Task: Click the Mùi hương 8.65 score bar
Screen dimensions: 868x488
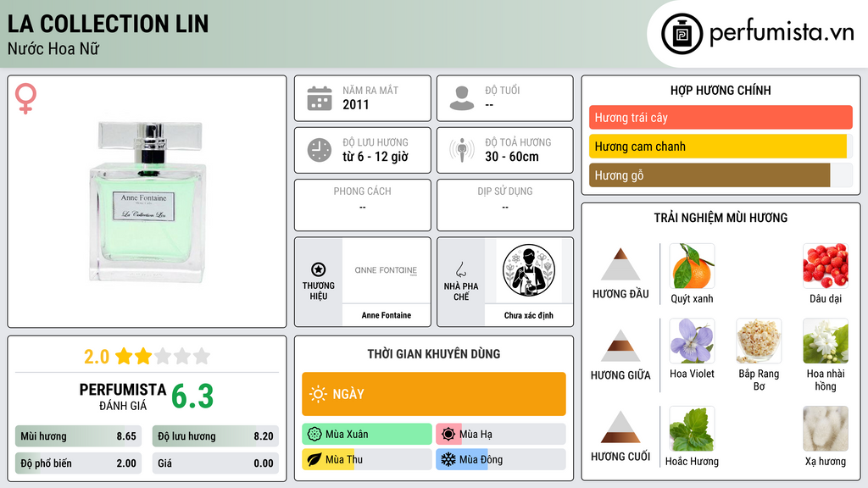Action: (x=78, y=436)
